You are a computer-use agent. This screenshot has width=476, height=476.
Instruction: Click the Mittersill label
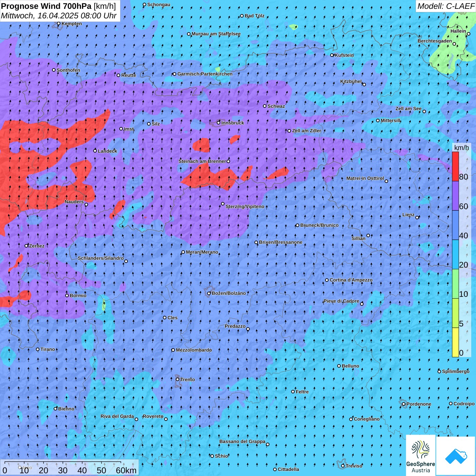tap(390, 120)
